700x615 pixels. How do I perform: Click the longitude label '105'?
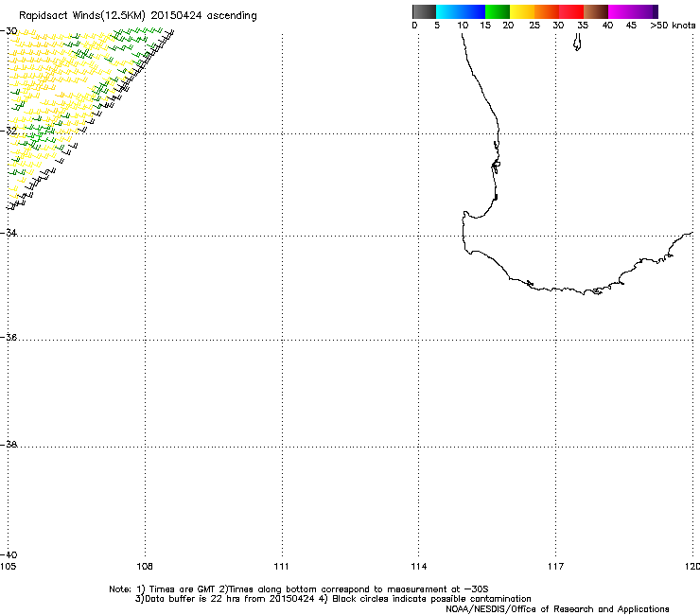8,567
